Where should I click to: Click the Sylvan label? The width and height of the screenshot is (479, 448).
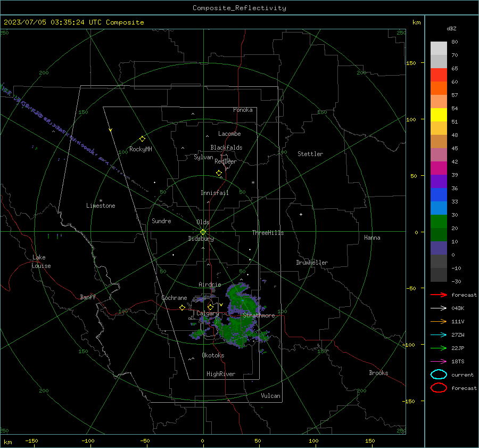(x=203, y=157)
